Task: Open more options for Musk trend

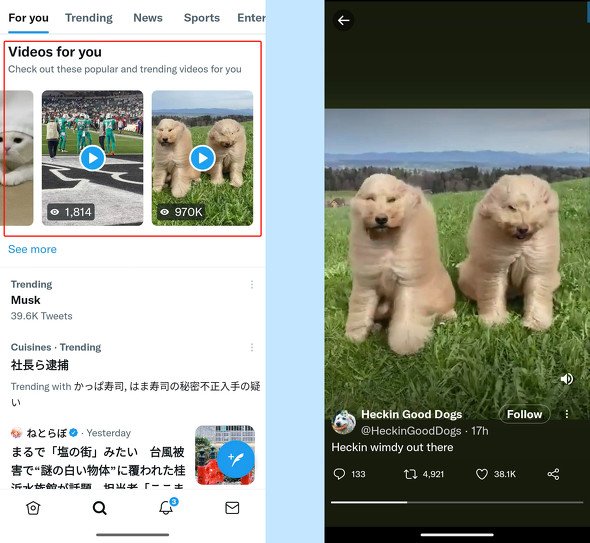Action: (x=252, y=284)
